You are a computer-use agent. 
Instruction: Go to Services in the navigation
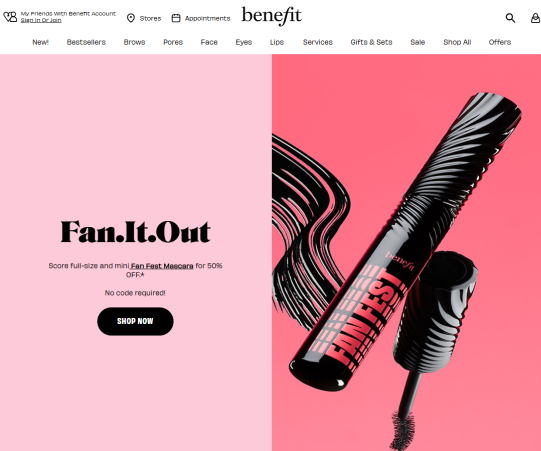318,42
